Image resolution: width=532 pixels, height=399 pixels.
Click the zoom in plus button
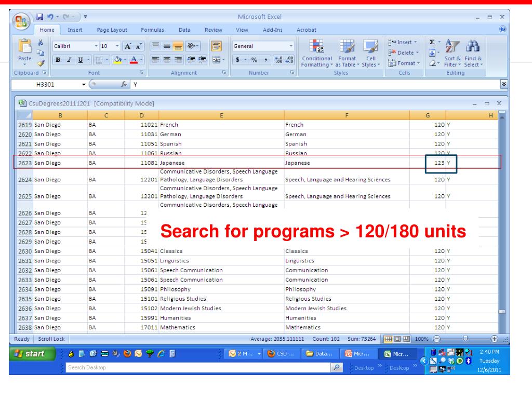click(x=495, y=339)
